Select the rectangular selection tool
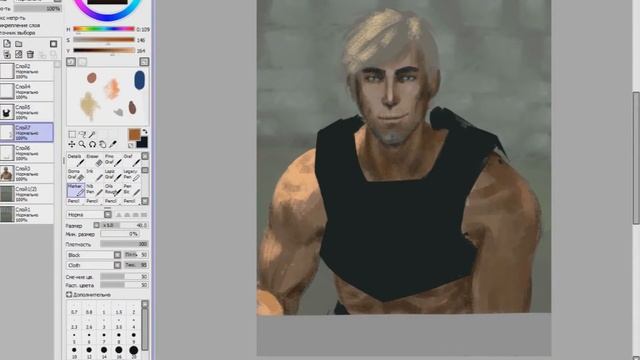The width and height of the screenshot is (640, 360). (72, 134)
